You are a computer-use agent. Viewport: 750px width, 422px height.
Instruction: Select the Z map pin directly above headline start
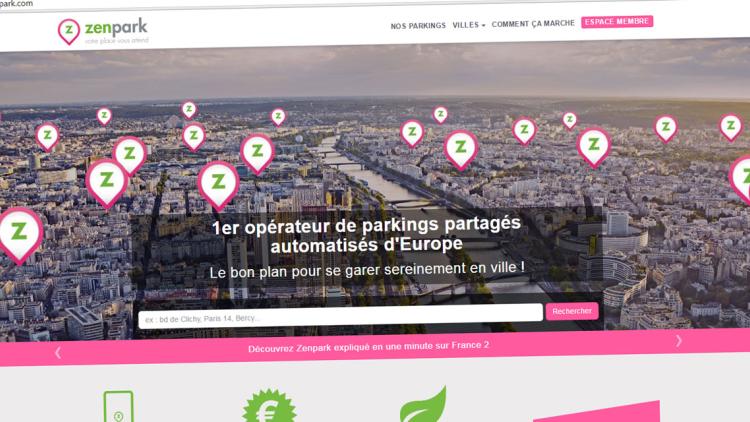click(x=218, y=186)
